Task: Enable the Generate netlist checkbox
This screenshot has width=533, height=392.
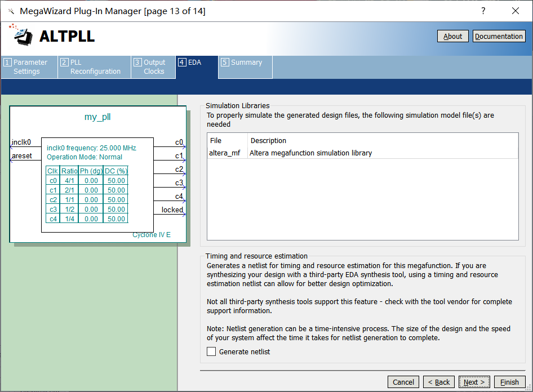Action: (211, 351)
